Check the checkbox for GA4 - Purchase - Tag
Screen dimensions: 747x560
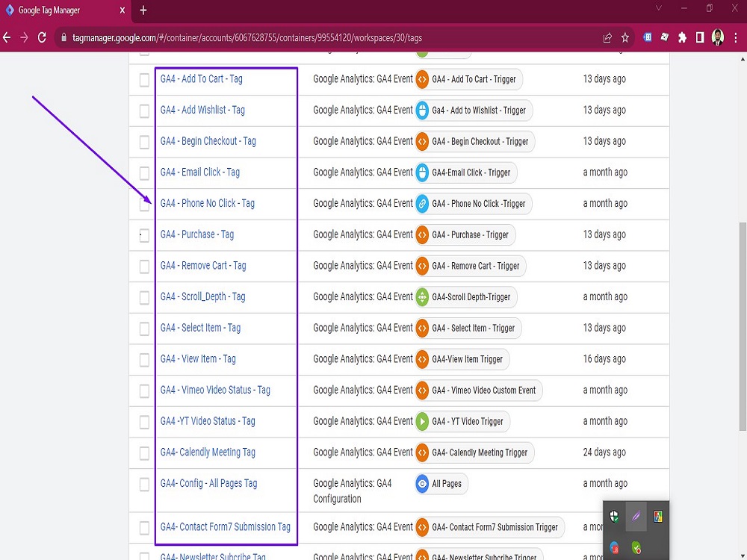pyautogui.click(x=143, y=234)
